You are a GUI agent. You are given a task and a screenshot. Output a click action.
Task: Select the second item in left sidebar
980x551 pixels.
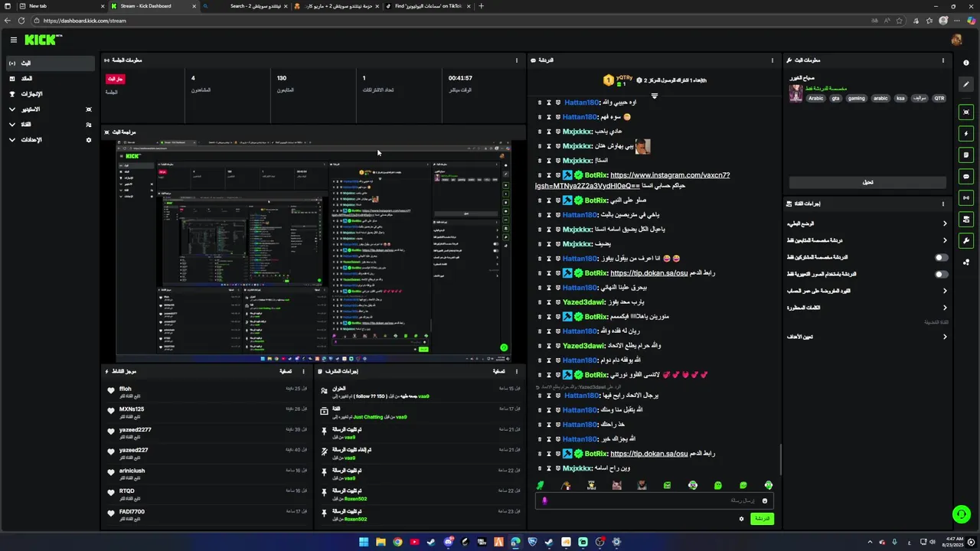(51, 79)
